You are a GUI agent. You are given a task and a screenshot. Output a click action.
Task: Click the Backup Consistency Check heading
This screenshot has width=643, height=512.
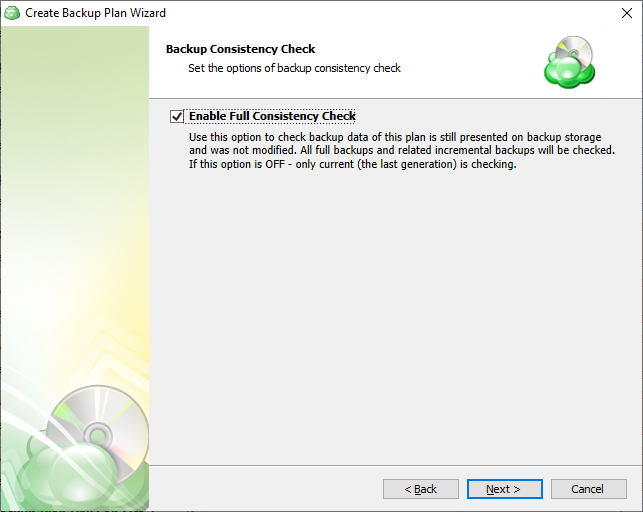coord(240,49)
